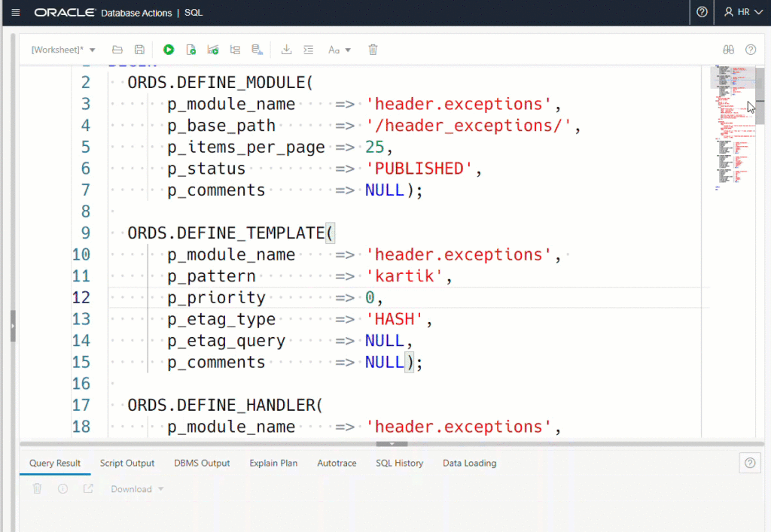Open the Aa font size dropdown
Image resolution: width=771 pixels, height=532 pixels.
[340, 49]
